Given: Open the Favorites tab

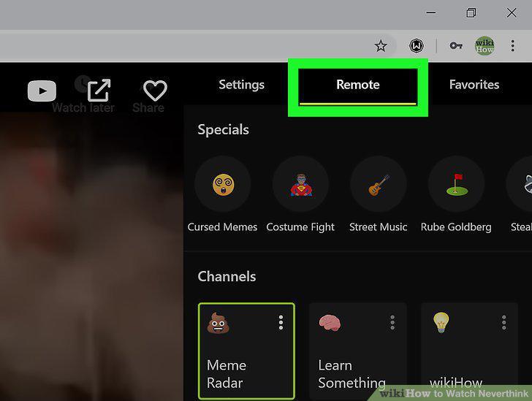Looking at the screenshot, I should pos(474,85).
